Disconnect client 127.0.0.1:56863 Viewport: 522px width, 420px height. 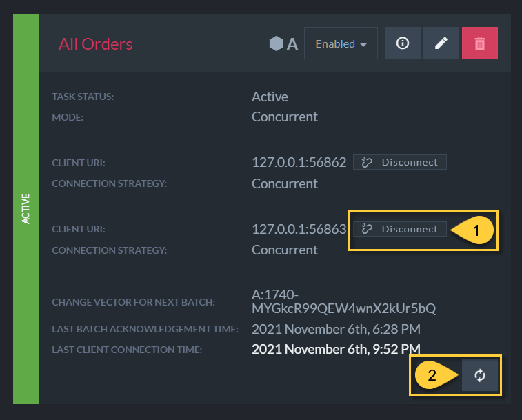(400, 229)
